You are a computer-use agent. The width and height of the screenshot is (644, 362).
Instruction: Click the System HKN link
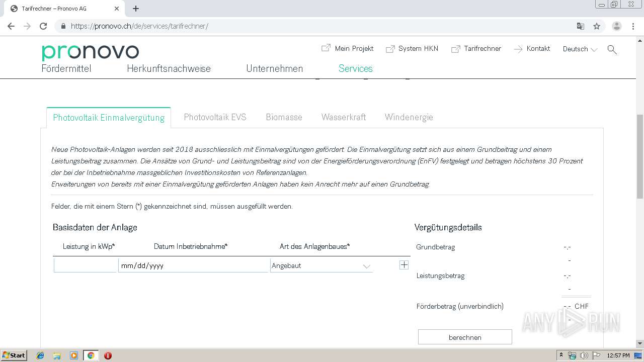[418, 49]
